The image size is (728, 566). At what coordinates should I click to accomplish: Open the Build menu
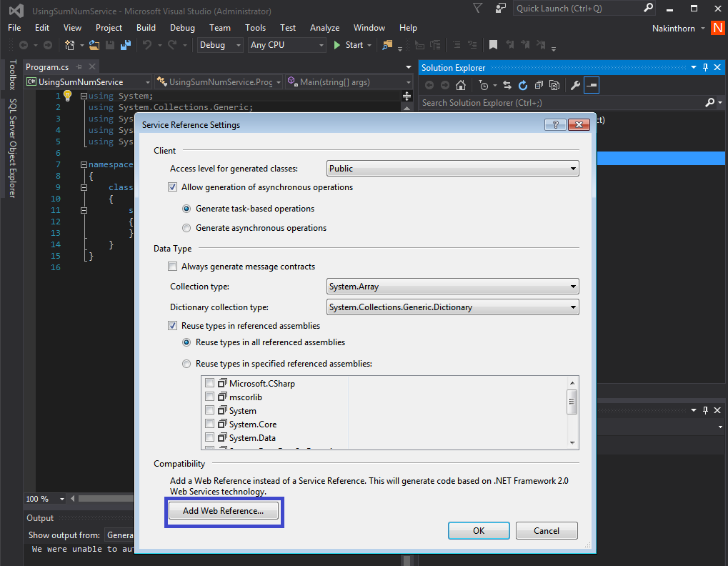coord(146,28)
